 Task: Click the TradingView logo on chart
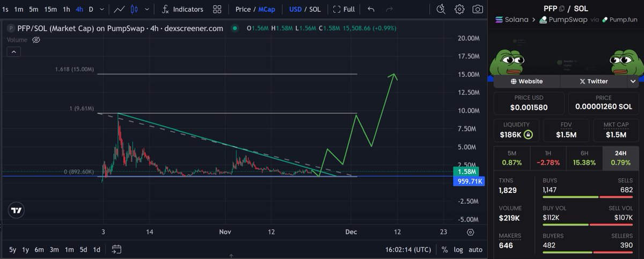pyautogui.click(x=17, y=211)
